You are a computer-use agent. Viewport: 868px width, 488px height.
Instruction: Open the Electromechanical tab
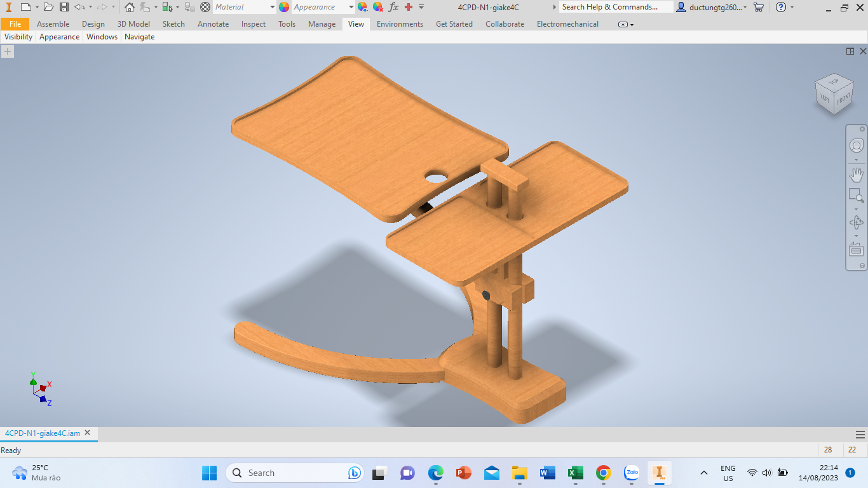point(567,24)
